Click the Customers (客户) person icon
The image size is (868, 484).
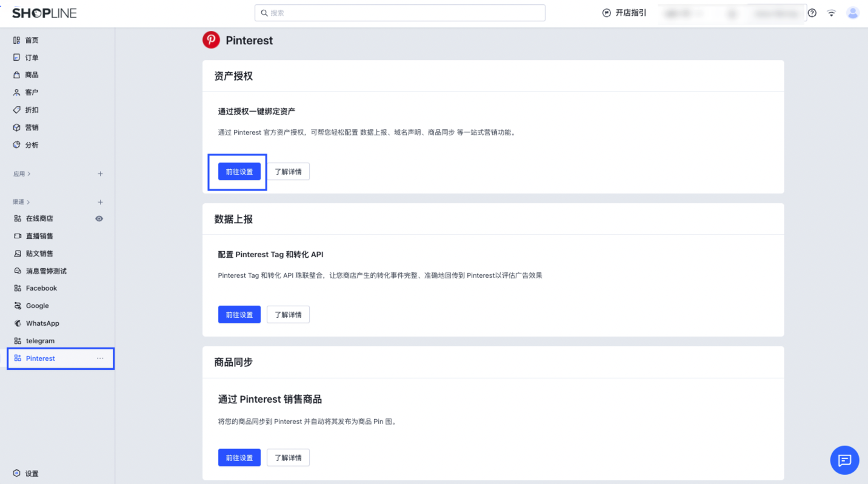pos(17,92)
